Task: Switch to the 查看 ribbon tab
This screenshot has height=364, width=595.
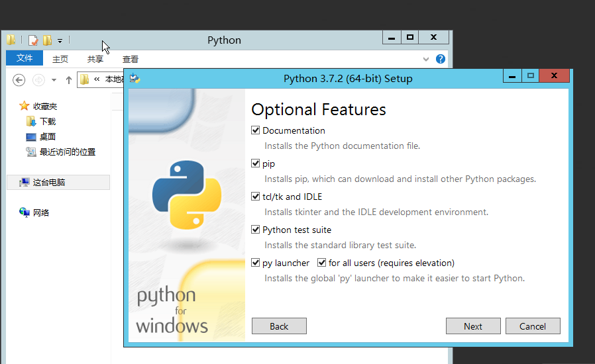Action: [x=131, y=59]
